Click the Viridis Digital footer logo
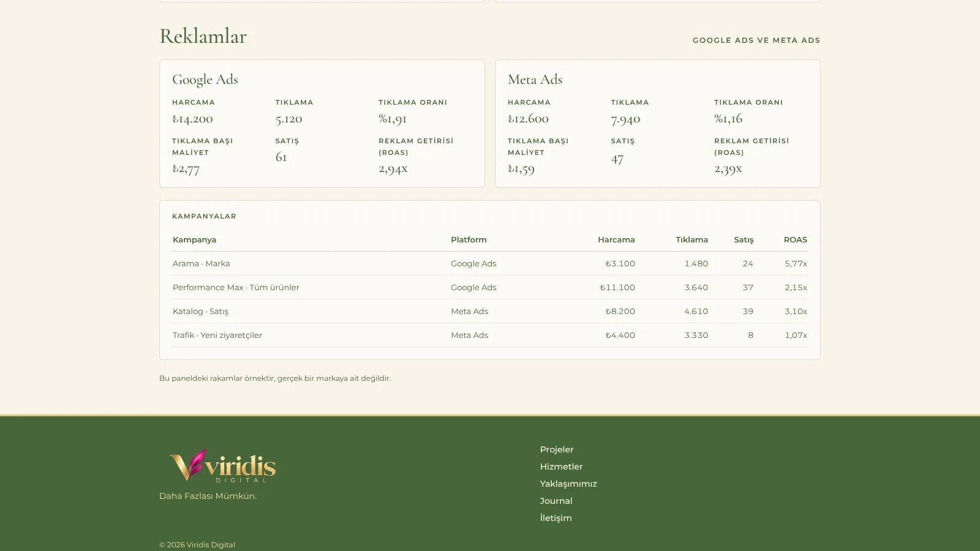This screenshot has width=980, height=551. tap(222, 465)
